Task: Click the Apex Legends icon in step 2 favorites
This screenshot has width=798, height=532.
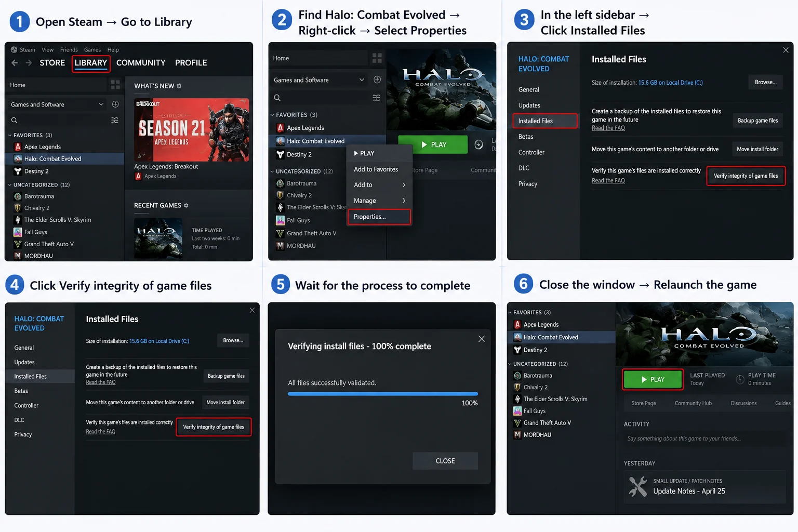Action: pyautogui.click(x=281, y=128)
